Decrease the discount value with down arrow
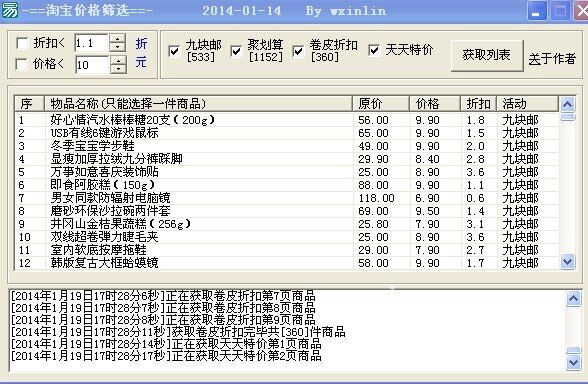This screenshot has width=588, height=384. coord(117,48)
